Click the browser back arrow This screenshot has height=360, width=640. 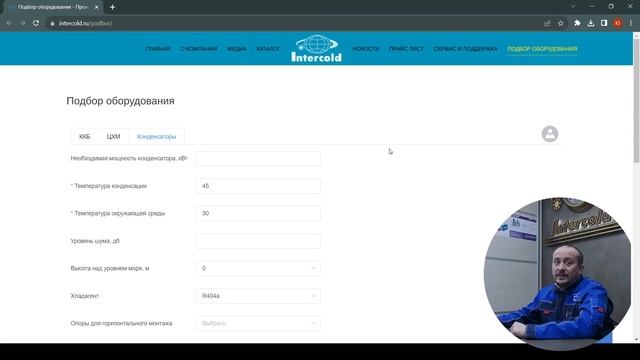click(9, 23)
